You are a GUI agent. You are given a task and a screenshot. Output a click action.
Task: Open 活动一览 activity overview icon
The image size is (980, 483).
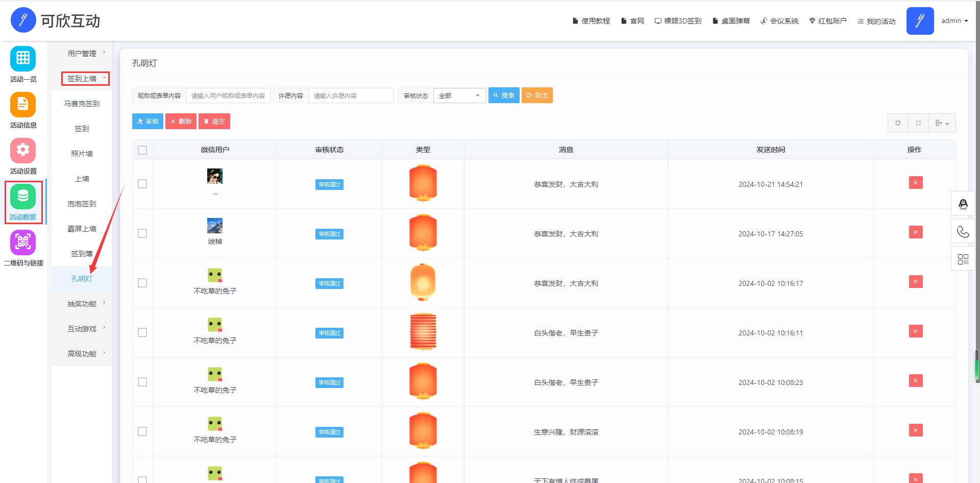tap(23, 58)
